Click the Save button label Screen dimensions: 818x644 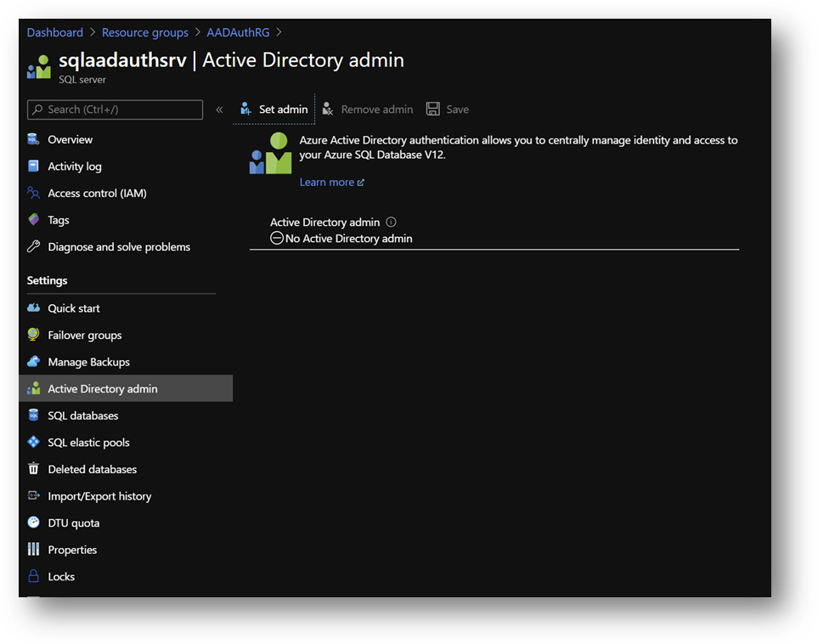tap(458, 110)
